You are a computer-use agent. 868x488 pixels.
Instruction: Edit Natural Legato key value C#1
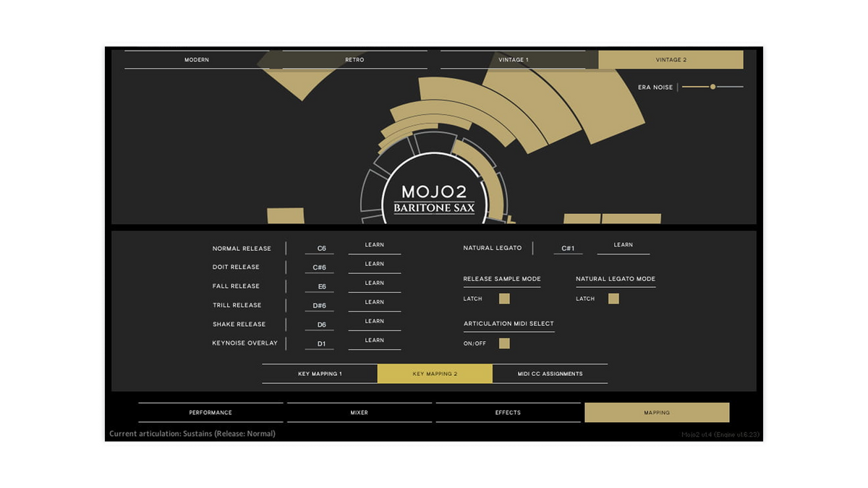coord(569,249)
